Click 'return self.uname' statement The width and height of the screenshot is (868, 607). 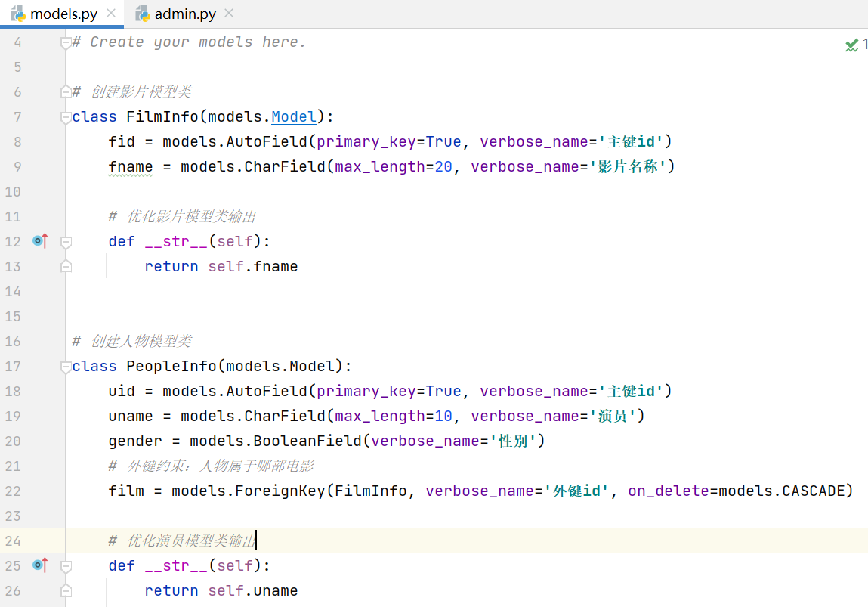click(221, 590)
